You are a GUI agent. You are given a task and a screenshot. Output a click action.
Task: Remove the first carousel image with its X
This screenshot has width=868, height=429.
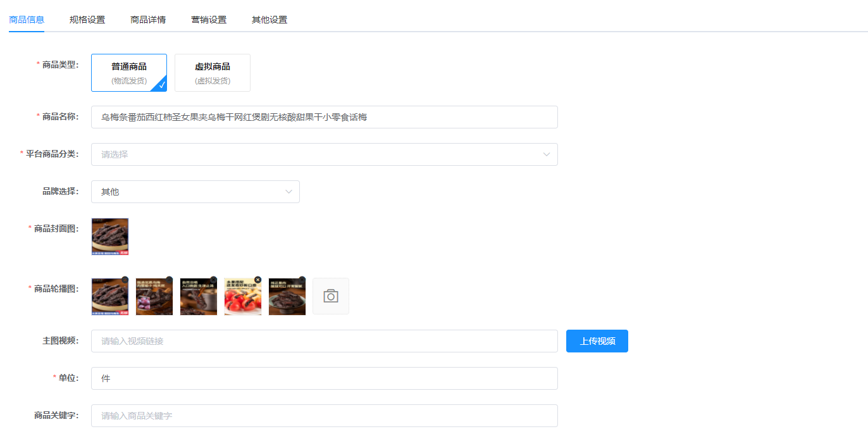pos(125,280)
